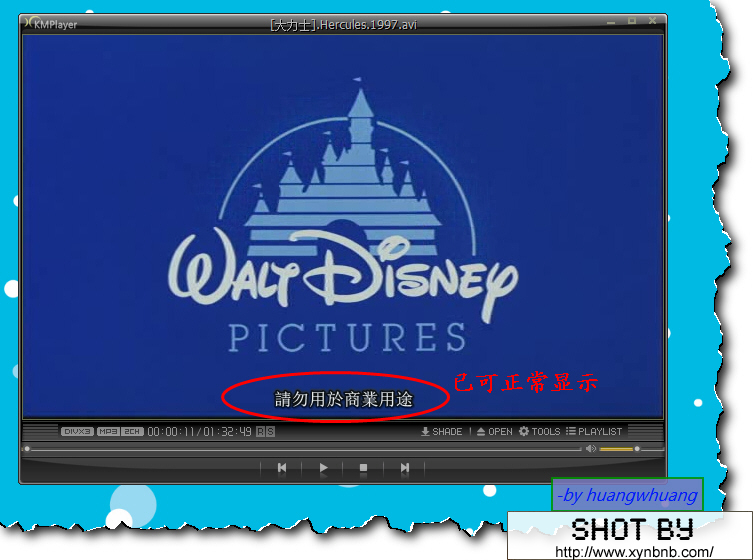
Task: Stop playback with the stop button
Action: click(x=363, y=468)
